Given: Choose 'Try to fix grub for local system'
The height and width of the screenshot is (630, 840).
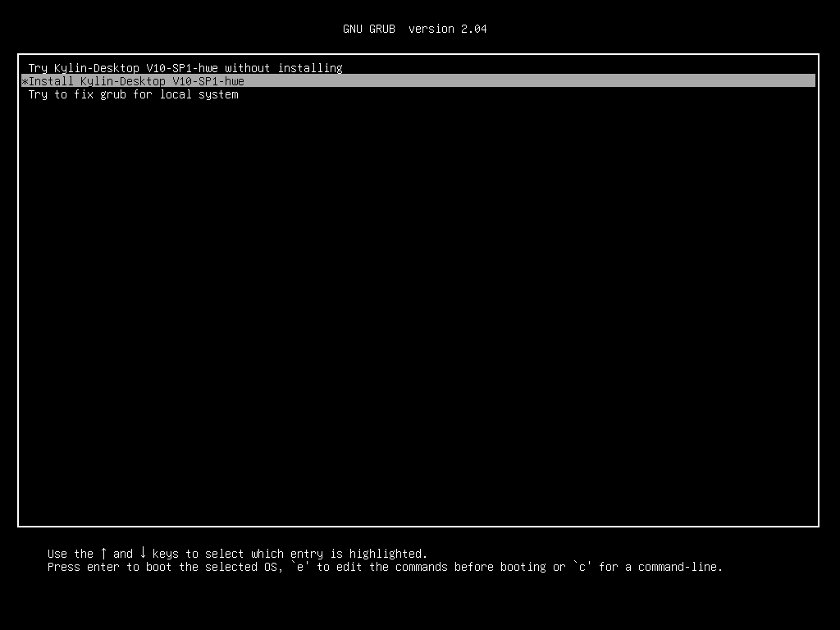Looking at the screenshot, I should 133,94.
